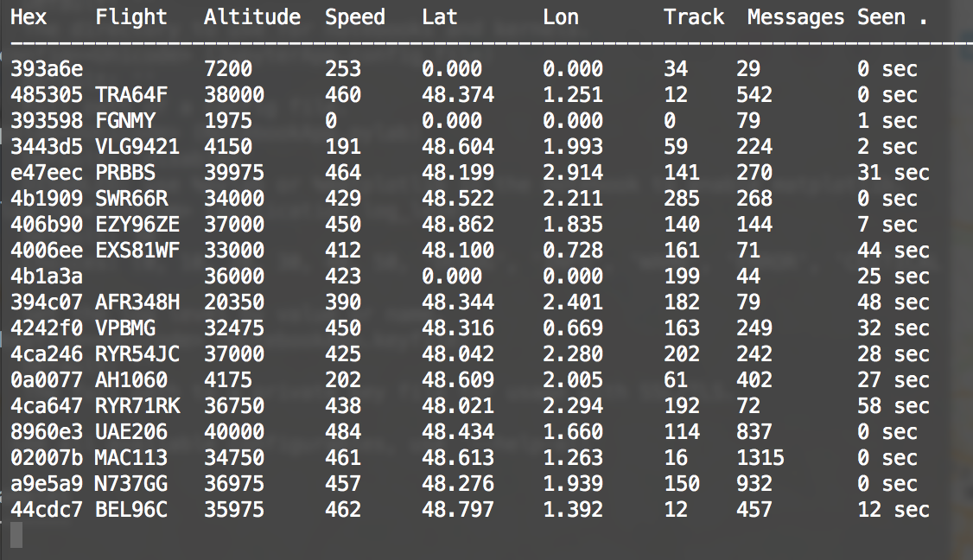Viewport: 973px width, 560px height.
Task: Click the Speed column header
Action: click(355, 17)
